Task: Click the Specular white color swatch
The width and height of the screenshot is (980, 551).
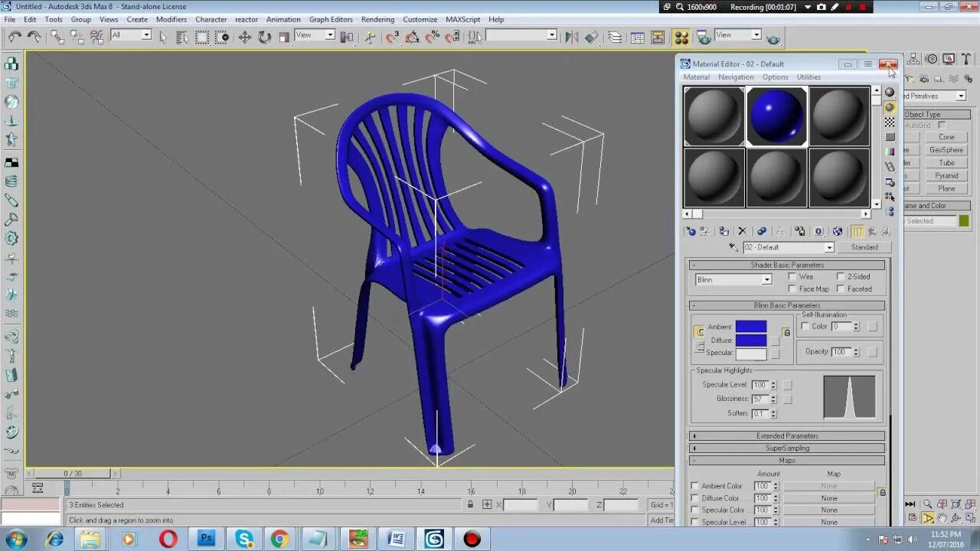Action: click(x=751, y=353)
